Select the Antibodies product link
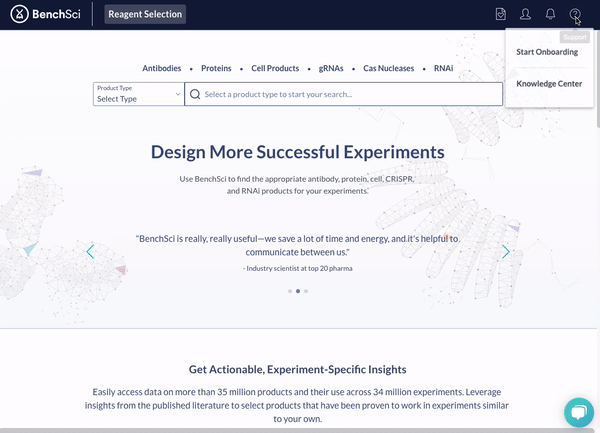This screenshot has width=600, height=433. [161, 68]
